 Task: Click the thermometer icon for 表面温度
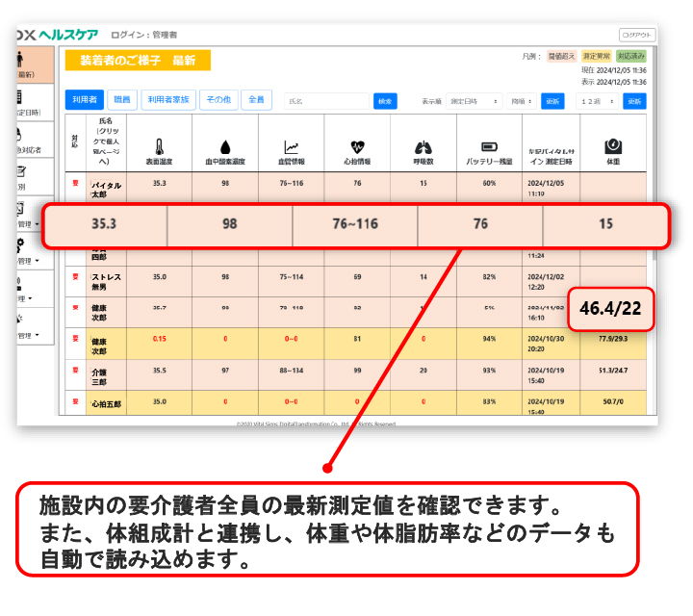159,147
